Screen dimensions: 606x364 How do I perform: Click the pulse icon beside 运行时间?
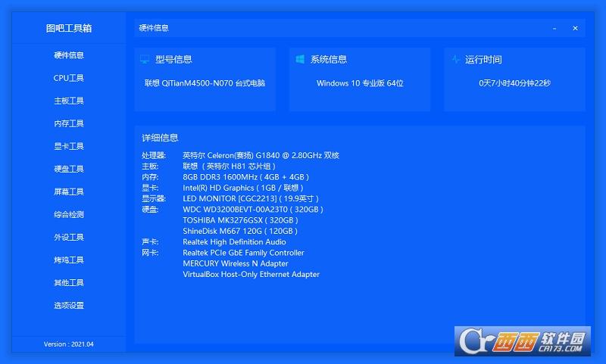point(456,59)
